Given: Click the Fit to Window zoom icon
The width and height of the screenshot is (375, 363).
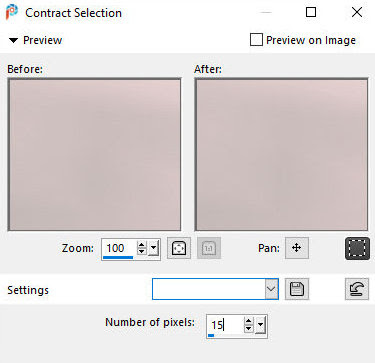Looking at the screenshot, I should 179,248.
